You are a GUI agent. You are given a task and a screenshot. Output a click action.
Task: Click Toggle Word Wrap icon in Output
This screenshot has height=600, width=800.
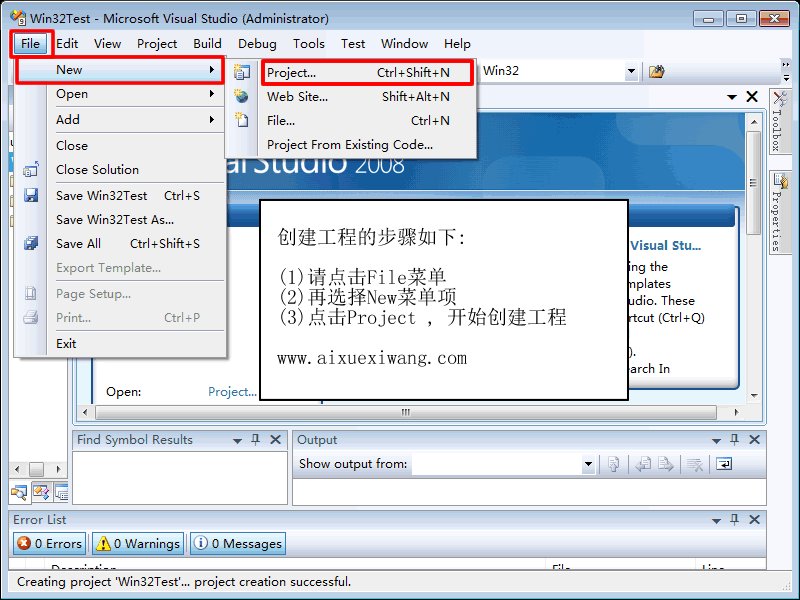[x=723, y=464]
